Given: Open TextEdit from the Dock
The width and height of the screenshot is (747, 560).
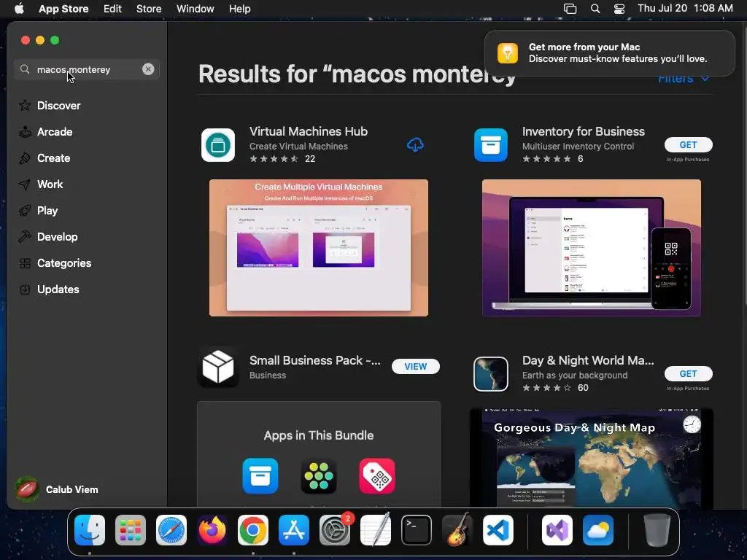Looking at the screenshot, I should [376, 530].
